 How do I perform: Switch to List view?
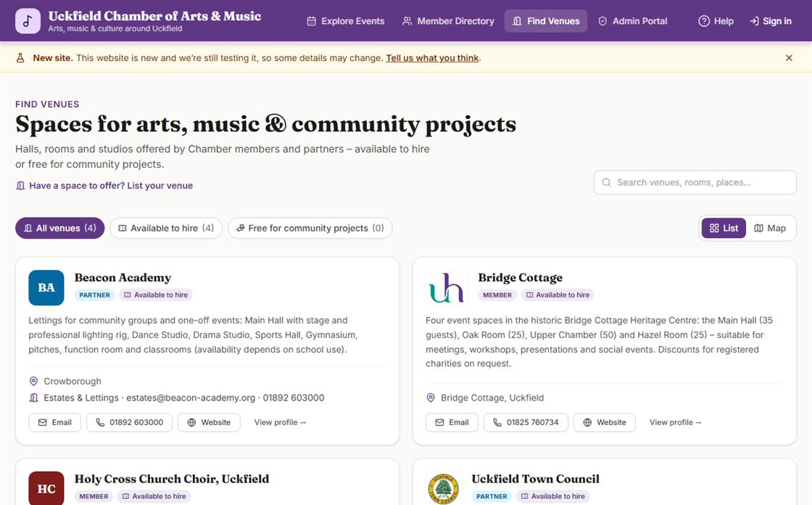724,228
